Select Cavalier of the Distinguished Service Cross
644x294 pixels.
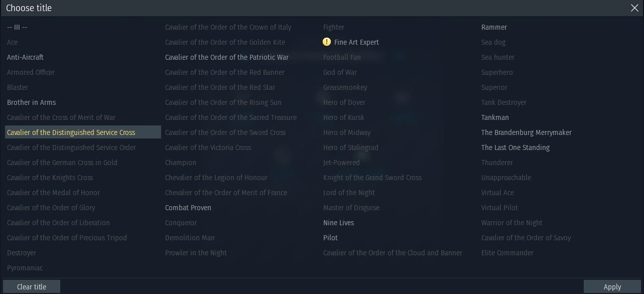tap(71, 133)
